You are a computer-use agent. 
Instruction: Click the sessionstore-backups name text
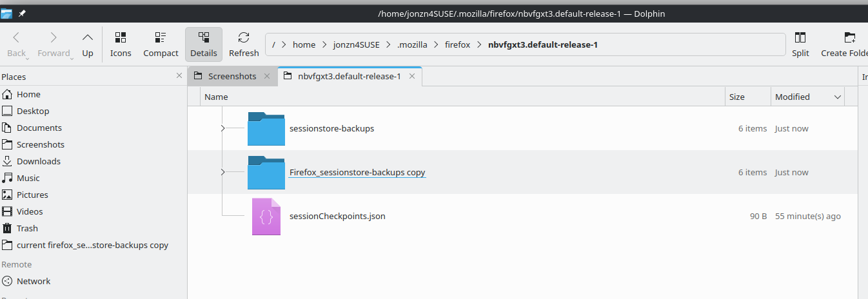(332, 128)
